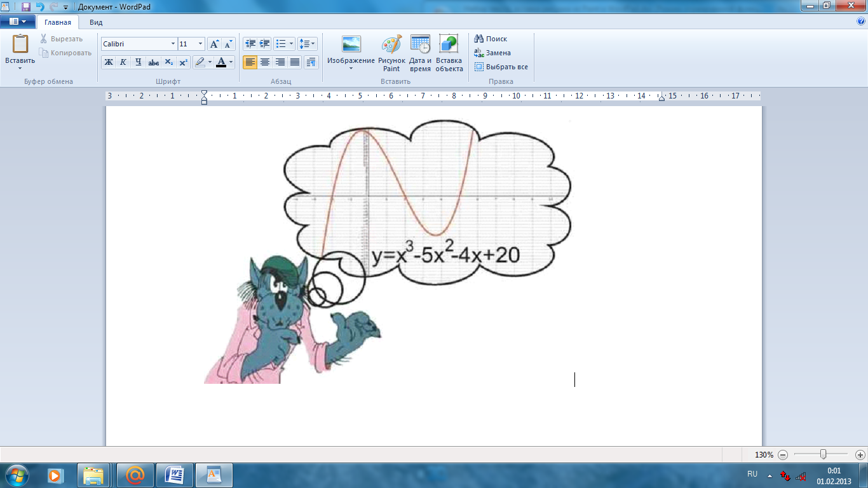Open the line spacing dropdown
The width and height of the screenshot is (868, 488).
pyautogui.click(x=308, y=44)
